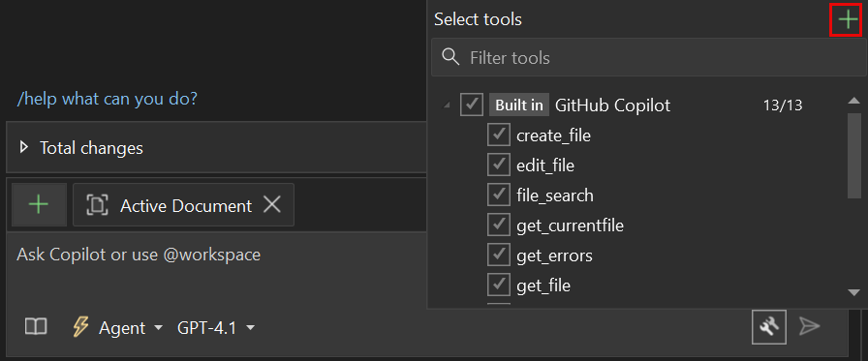The height and width of the screenshot is (361, 868).
Task: Open the prompt library book icon
Action: point(36,327)
